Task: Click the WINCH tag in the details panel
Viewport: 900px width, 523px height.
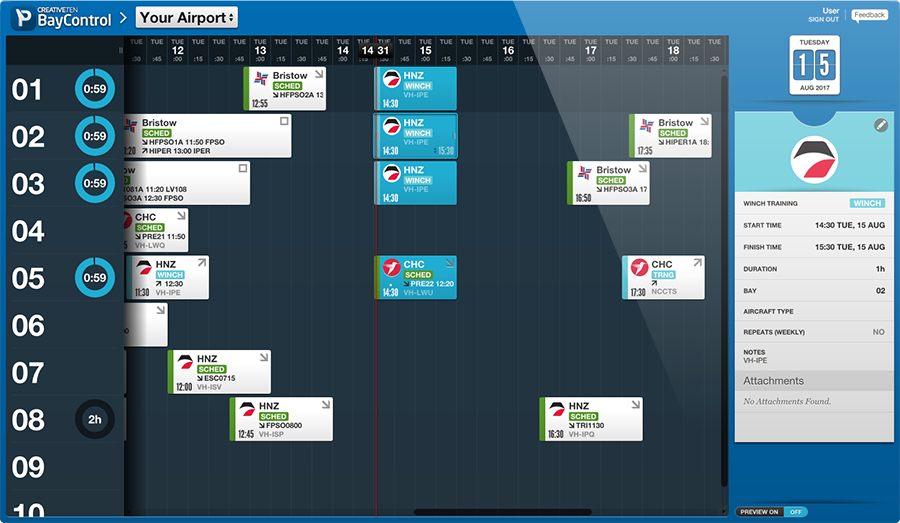Action: tap(867, 203)
